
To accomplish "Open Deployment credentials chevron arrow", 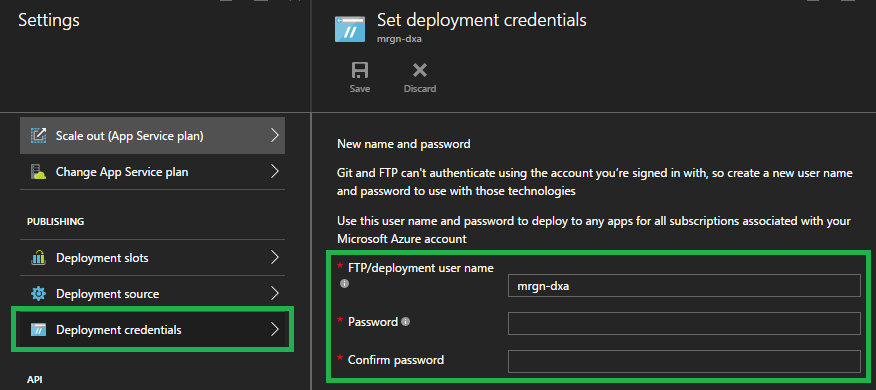I will 274,330.
